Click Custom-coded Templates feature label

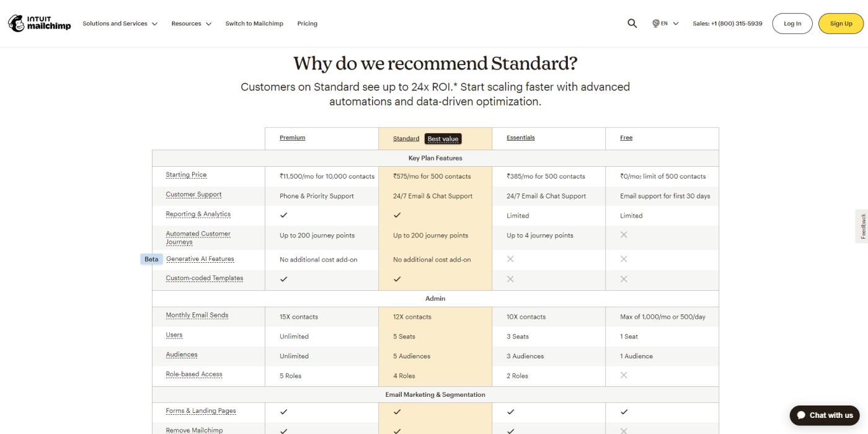point(205,278)
